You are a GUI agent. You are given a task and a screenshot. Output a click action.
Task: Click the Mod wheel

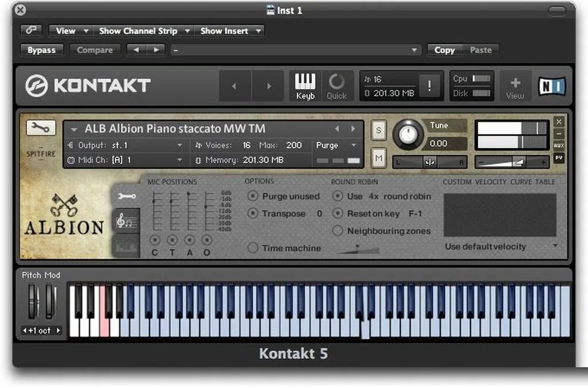[51, 302]
